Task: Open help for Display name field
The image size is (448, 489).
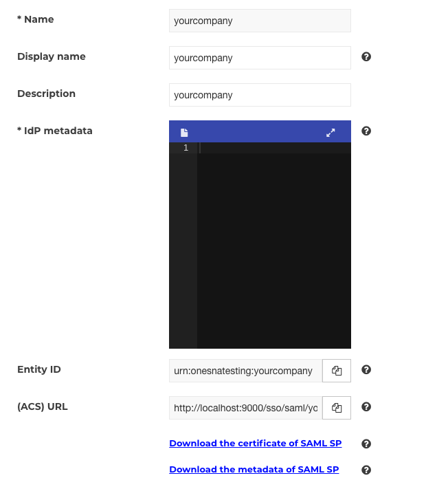Action: pos(366,57)
